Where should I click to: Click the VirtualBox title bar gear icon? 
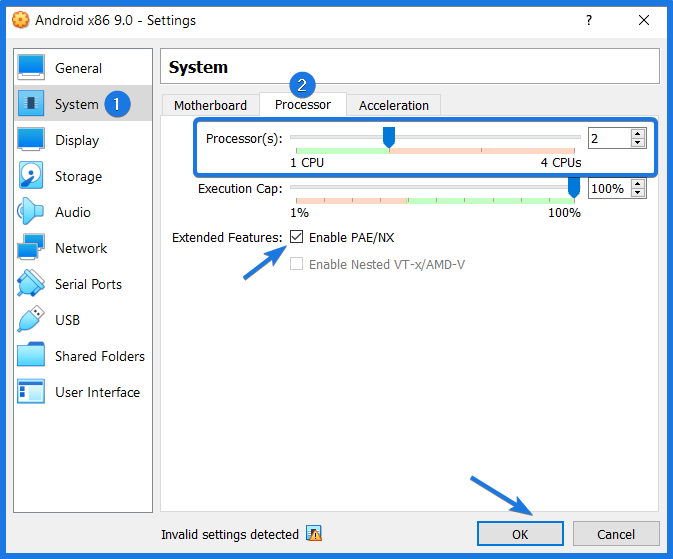point(21,20)
